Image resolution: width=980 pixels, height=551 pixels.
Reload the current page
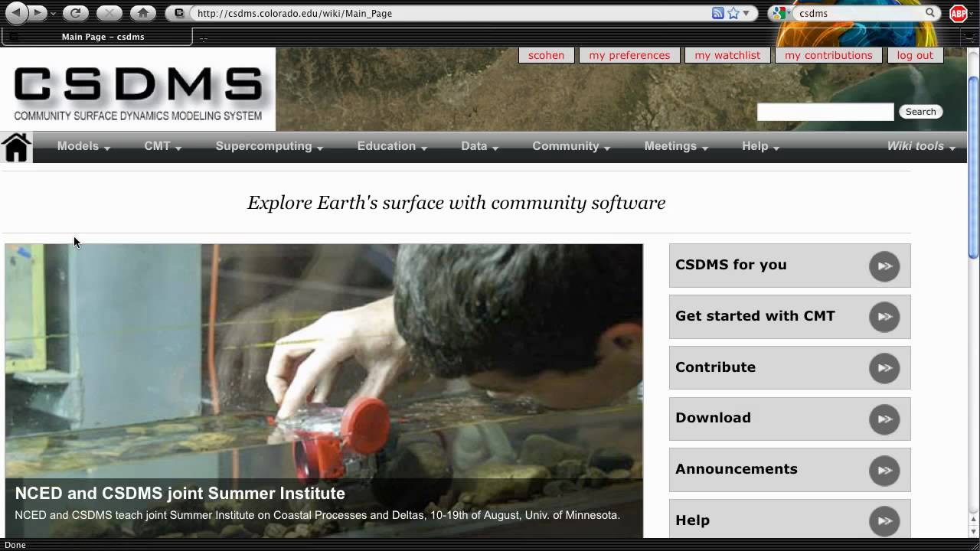pos(75,13)
